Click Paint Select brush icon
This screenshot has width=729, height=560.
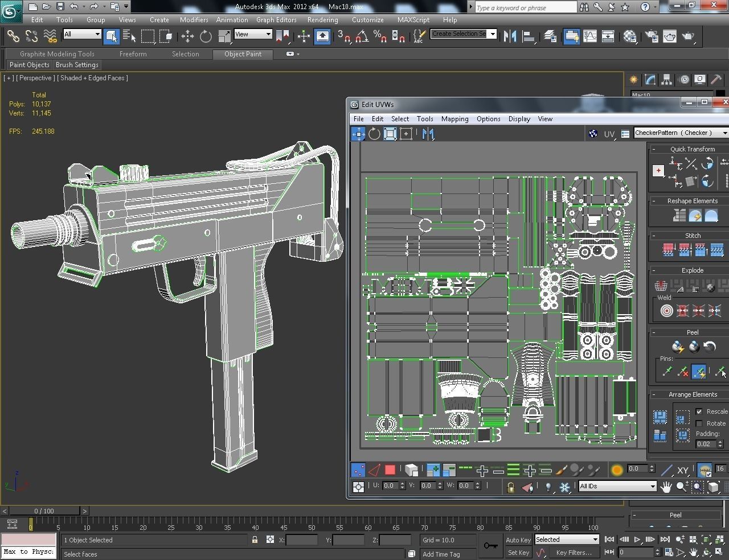(x=561, y=470)
